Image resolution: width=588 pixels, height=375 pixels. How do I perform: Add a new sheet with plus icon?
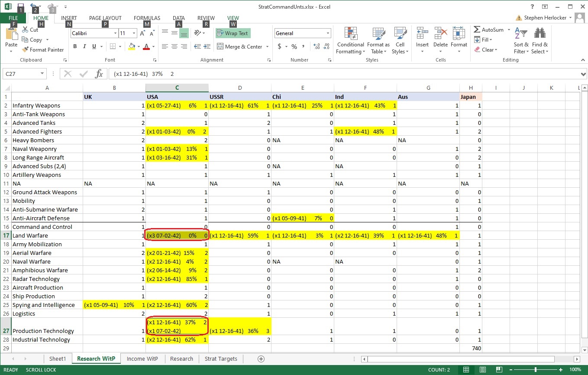point(261,359)
